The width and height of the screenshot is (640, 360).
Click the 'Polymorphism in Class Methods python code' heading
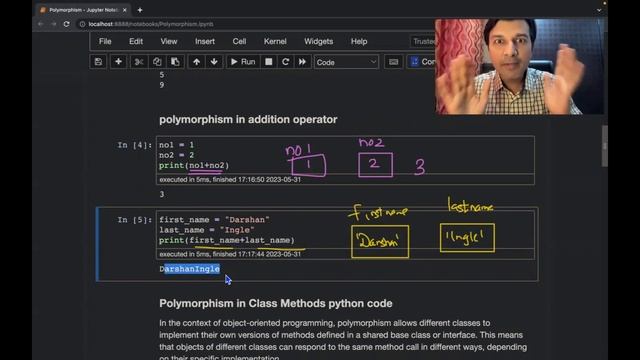276,304
